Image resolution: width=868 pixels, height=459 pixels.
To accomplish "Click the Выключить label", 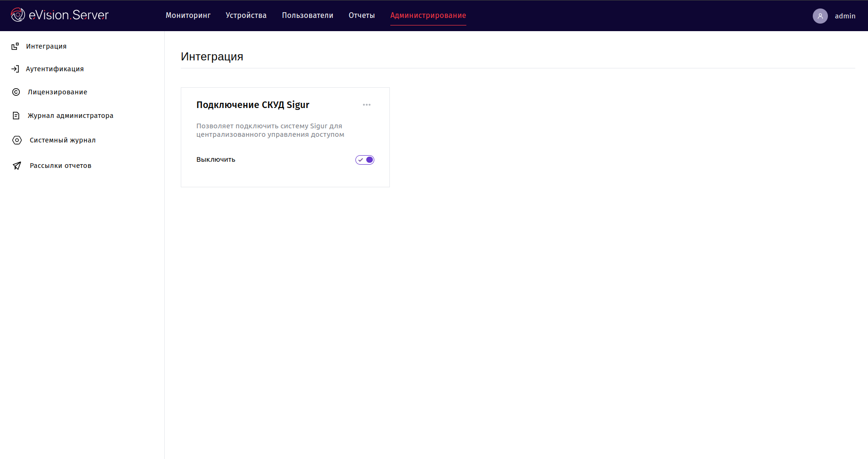I will [x=216, y=159].
